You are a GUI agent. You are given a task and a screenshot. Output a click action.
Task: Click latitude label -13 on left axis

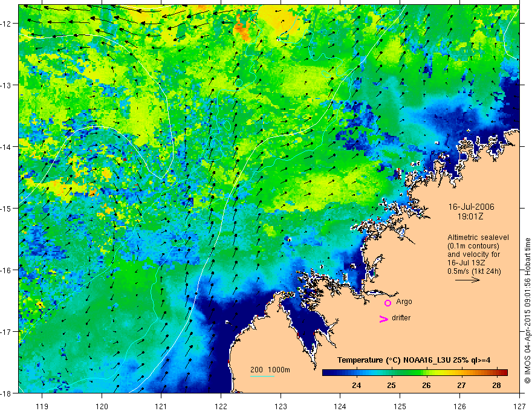(x=7, y=85)
